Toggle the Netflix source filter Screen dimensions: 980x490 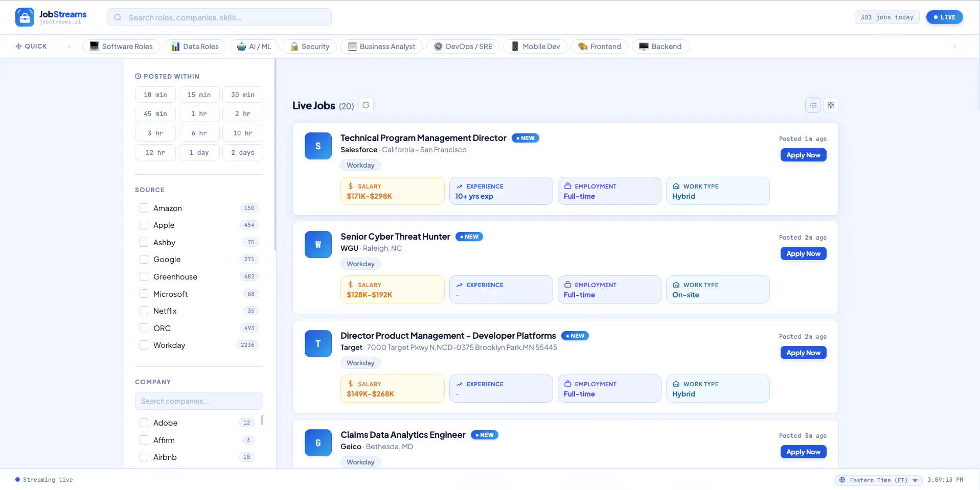(144, 311)
